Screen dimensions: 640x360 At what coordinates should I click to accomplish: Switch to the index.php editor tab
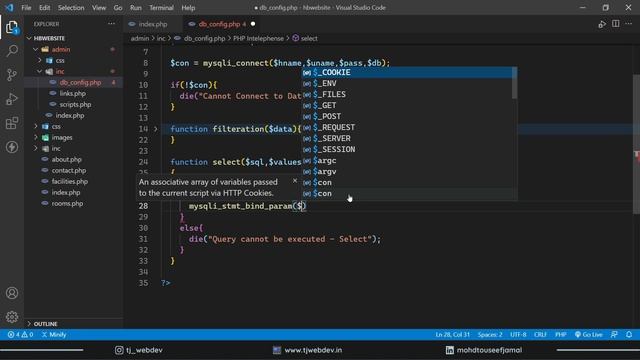click(x=153, y=24)
